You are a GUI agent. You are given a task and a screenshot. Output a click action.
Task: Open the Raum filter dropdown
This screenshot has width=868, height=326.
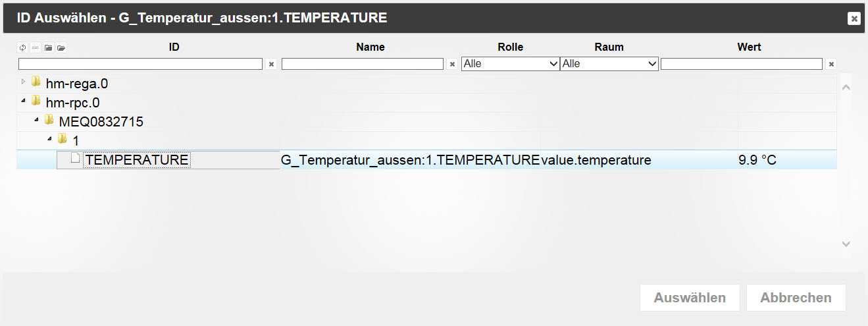pyautogui.click(x=609, y=64)
